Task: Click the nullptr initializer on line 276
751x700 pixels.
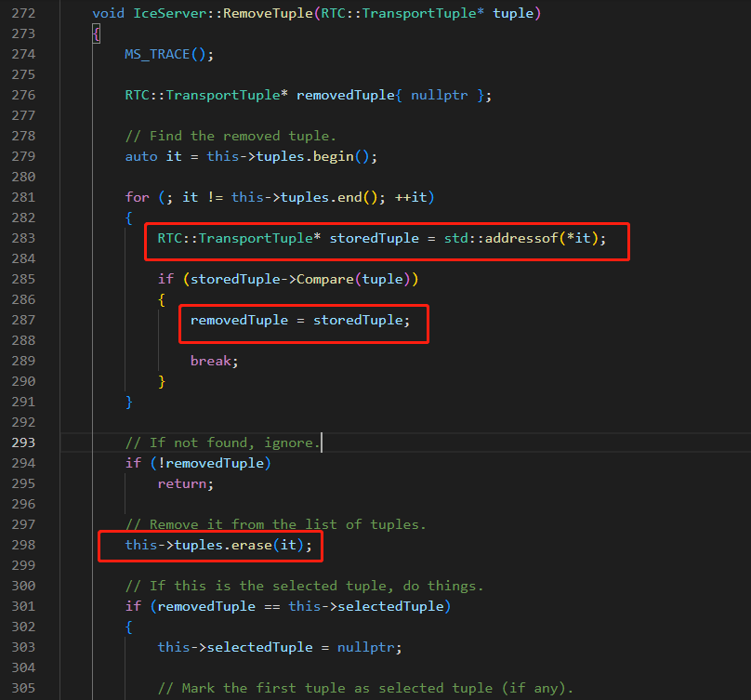Action: pyautogui.click(x=440, y=96)
